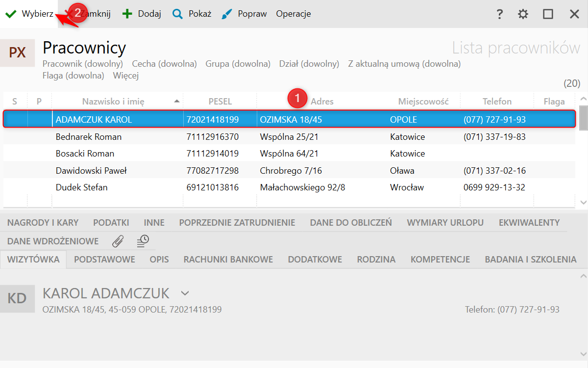Open help with question mark icon
The width and height of the screenshot is (588, 368).
point(499,14)
